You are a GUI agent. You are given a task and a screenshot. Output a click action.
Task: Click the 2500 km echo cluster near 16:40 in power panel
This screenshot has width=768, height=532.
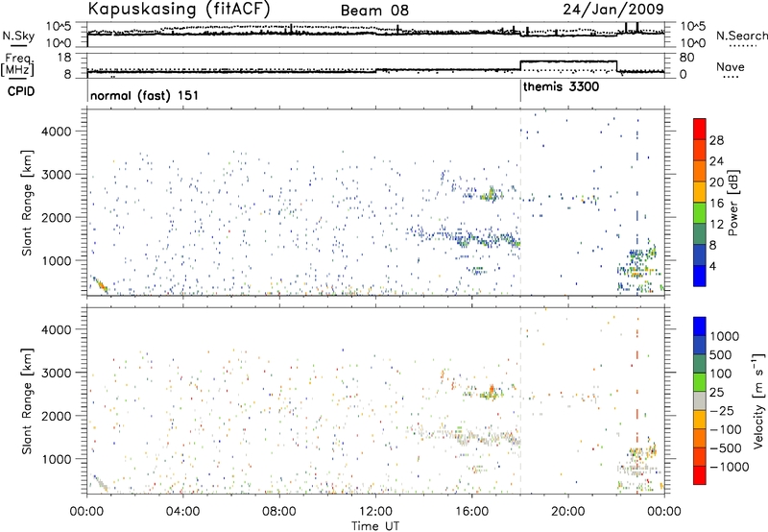(x=491, y=195)
